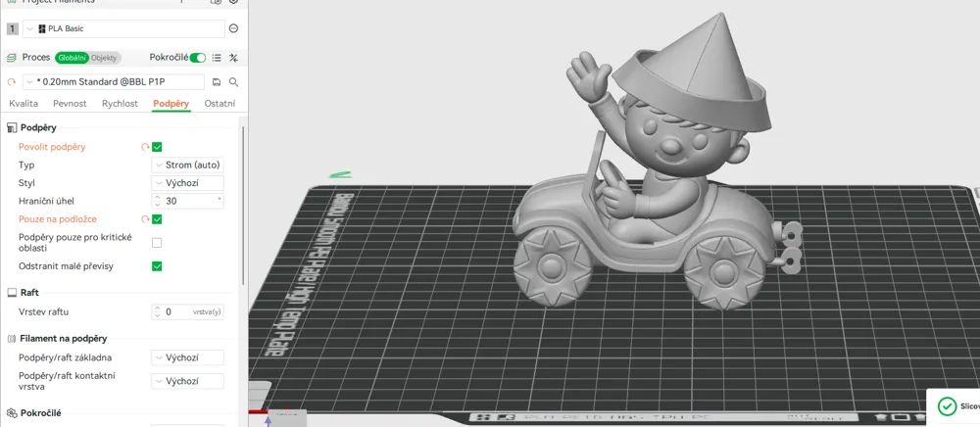Click the Styl setting label

[x=26, y=183]
